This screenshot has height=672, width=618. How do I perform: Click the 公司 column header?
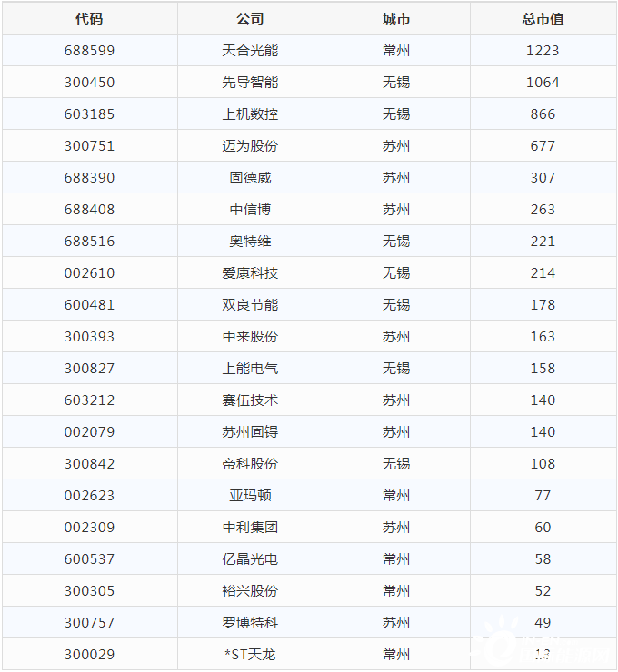tap(251, 19)
